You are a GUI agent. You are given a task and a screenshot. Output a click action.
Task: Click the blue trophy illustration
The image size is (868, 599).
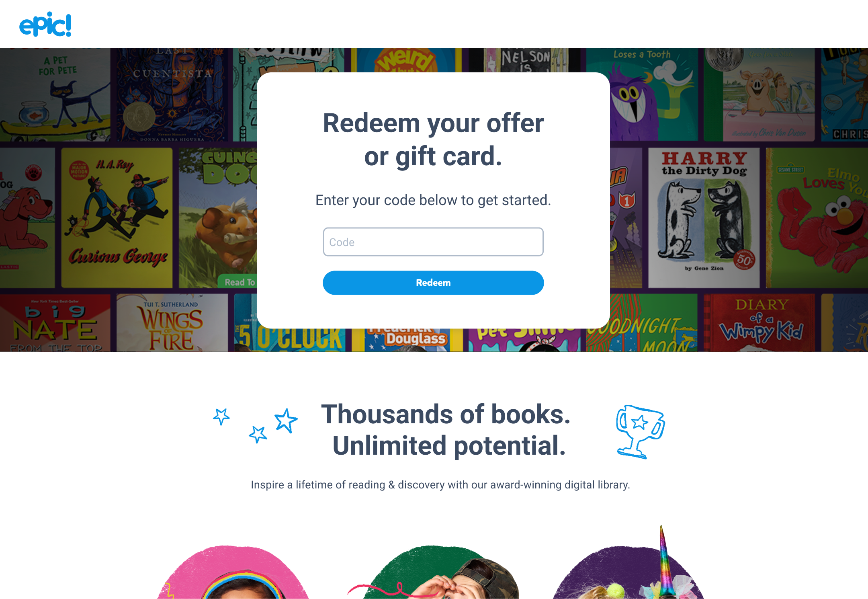click(640, 432)
